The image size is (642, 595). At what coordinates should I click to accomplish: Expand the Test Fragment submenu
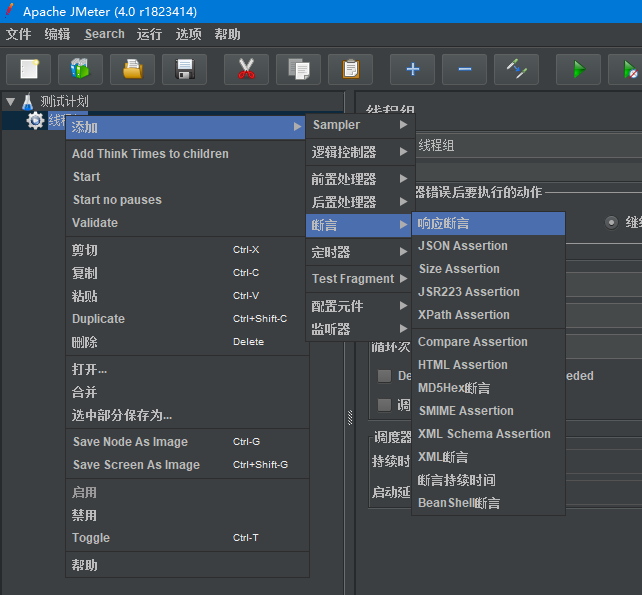pos(360,279)
